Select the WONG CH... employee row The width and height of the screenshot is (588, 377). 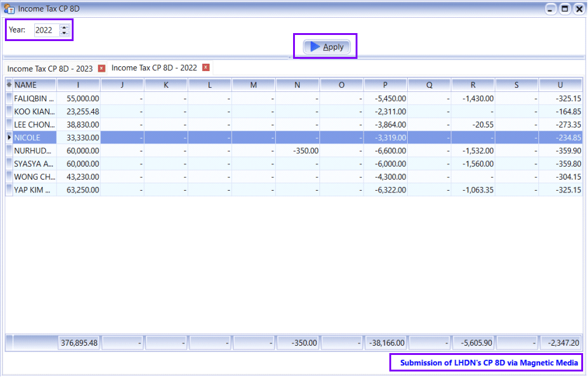tap(34, 177)
